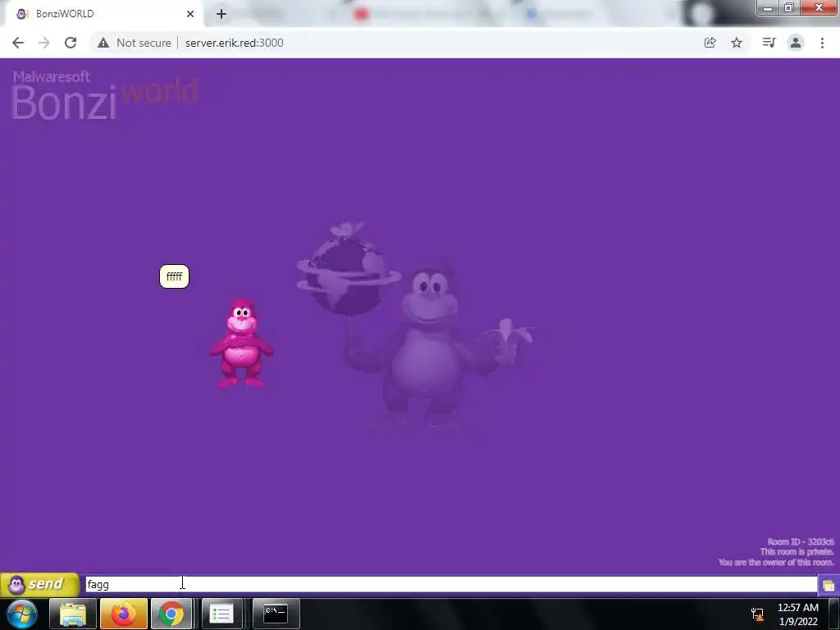Click the browser forward arrow
Viewport: 840px width, 630px height.
(x=44, y=43)
